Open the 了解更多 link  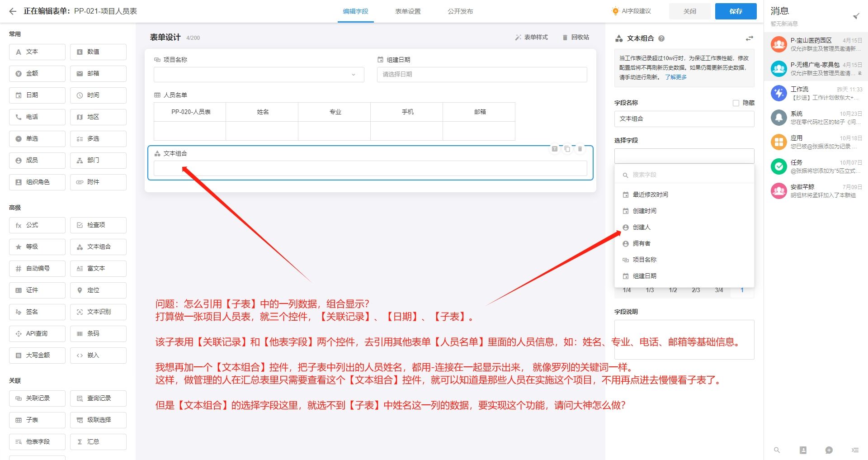tap(675, 77)
